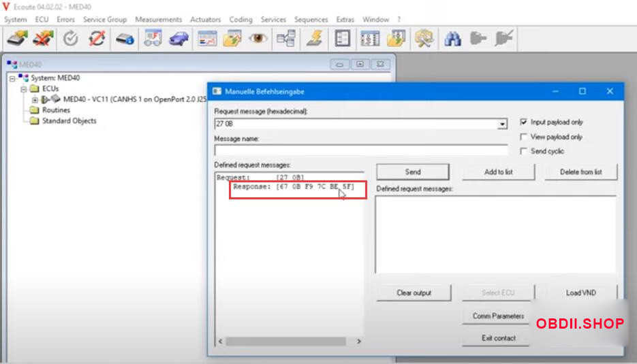Click the tools and wrench toolbar icon
This screenshot has width=637, height=364.
(x=424, y=39)
